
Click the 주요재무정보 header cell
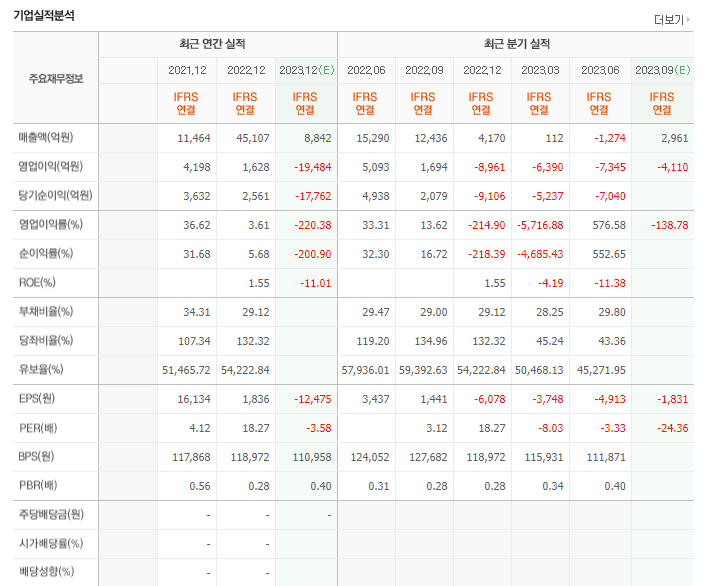click(x=56, y=78)
